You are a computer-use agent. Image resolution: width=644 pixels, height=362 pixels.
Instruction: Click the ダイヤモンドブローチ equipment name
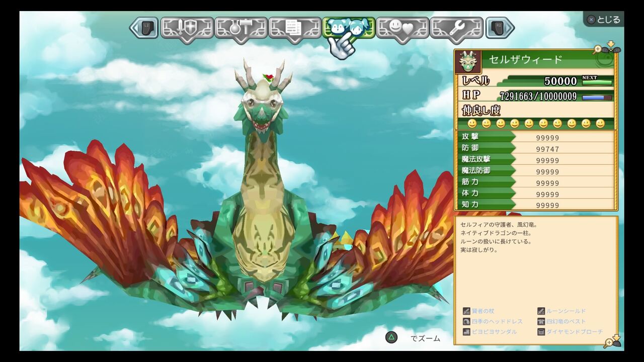(575, 332)
